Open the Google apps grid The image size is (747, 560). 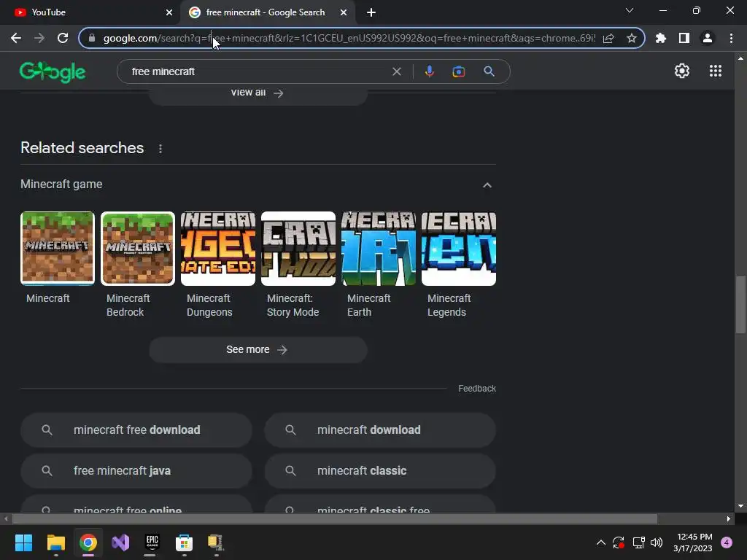[716, 71]
